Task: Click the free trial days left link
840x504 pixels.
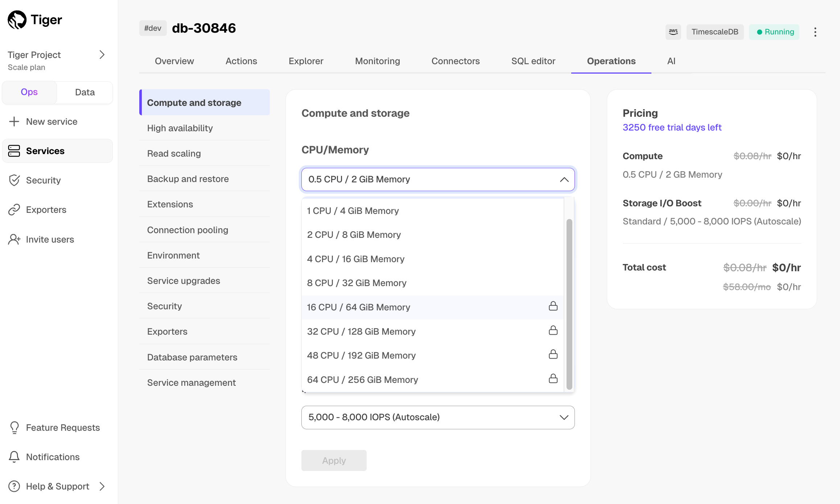Action: pos(672,127)
